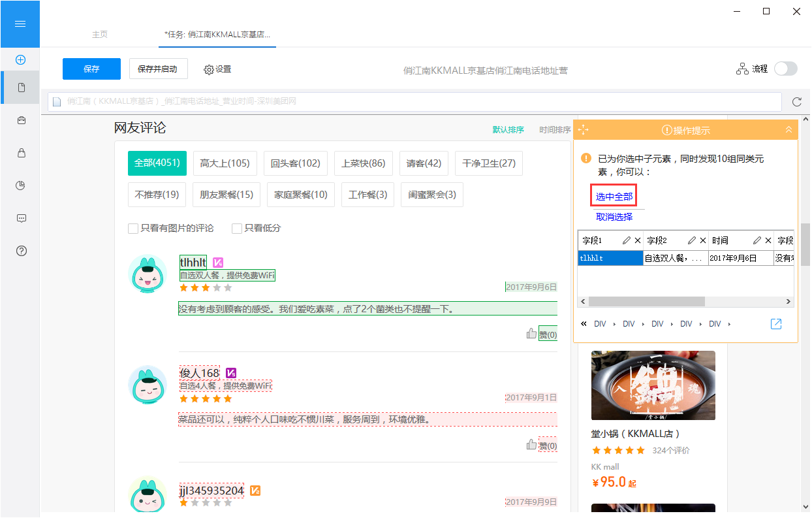This screenshot has height=518, width=812.
Task: Switch to the 主页 tab
Action: pos(100,35)
